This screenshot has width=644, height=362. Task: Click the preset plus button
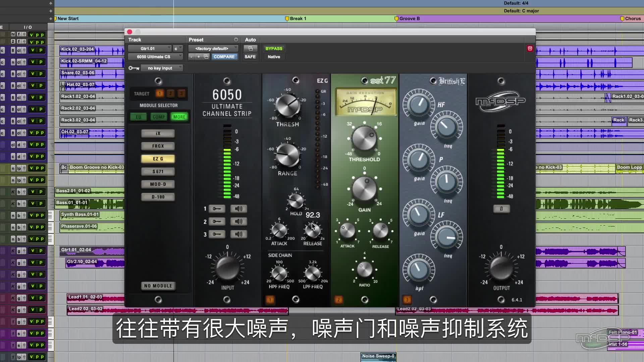point(199,57)
